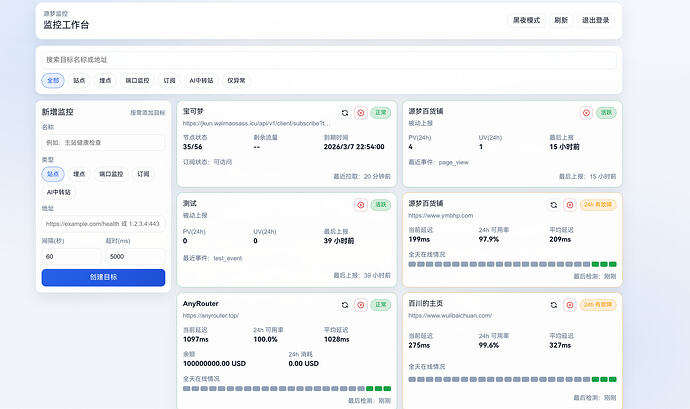Image resolution: width=690 pixels, height=409 pixels.
Task: Click the refresh icon on the 百川的主页 card
Action: tap(554, 305)
